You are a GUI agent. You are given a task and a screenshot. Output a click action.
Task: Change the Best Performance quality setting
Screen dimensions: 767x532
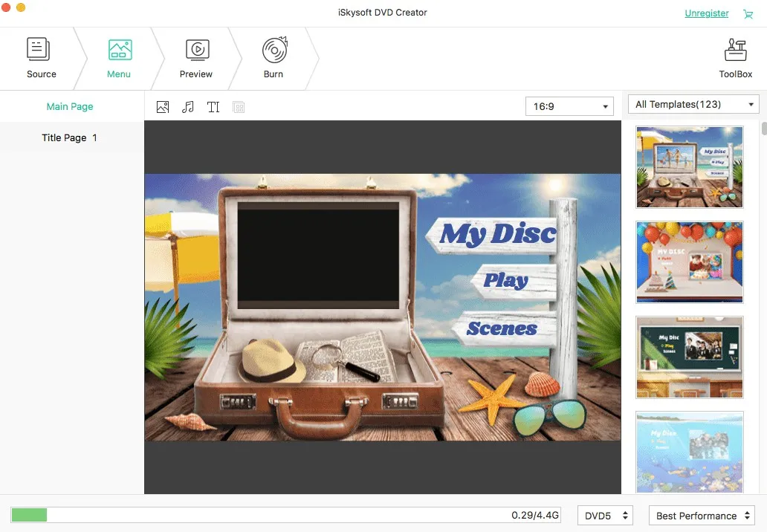[701, 515]
